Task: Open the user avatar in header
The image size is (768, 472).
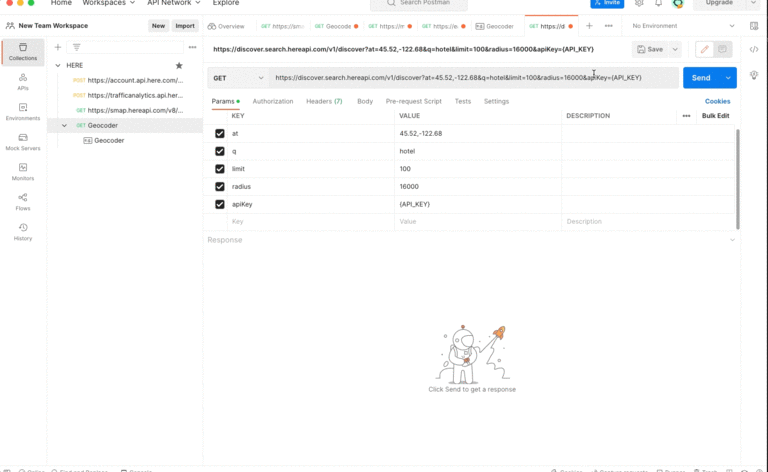Action: point(678,3)
